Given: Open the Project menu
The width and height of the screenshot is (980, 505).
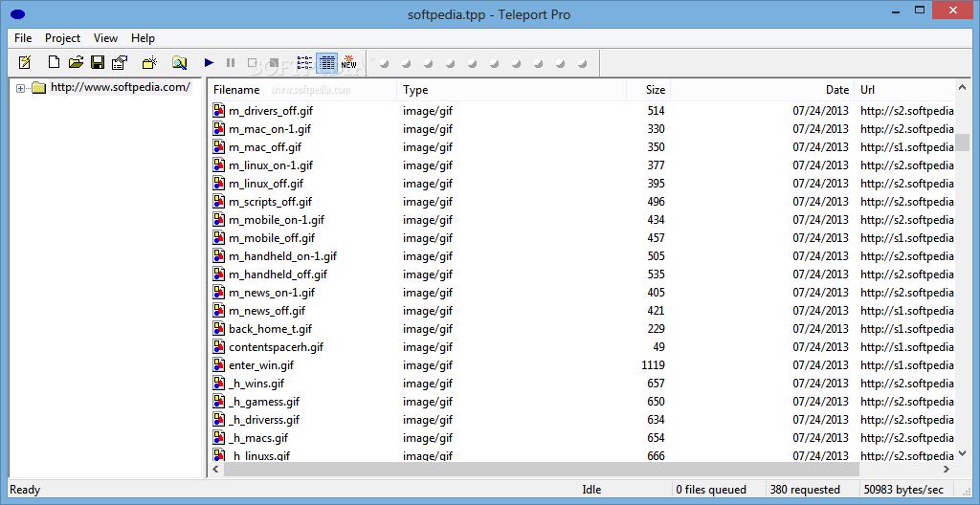Looking at the screenshot, I should pyautogui.click(x=62, y=38).
